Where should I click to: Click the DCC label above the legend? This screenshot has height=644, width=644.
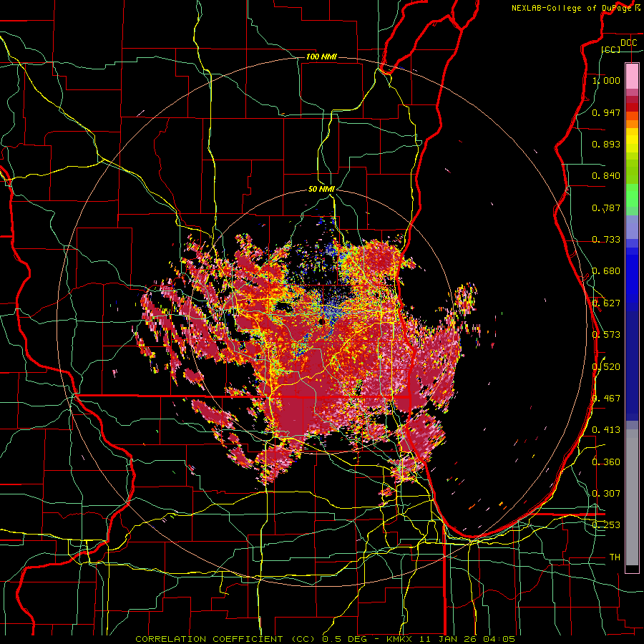tap(628, 43)
